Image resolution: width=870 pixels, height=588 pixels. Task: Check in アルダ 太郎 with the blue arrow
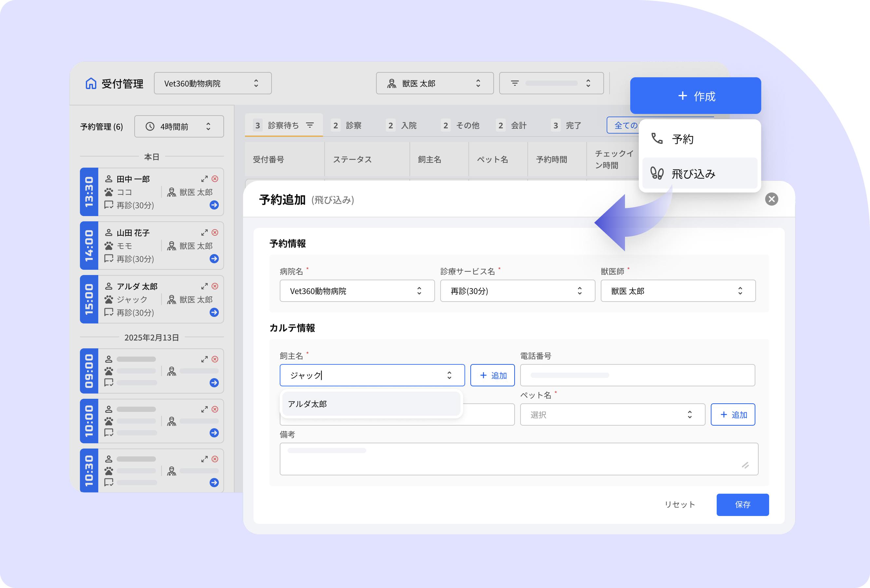coord(214,312)
